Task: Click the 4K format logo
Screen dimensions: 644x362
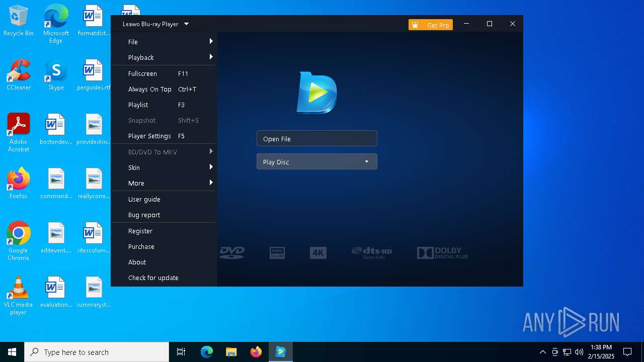Action: [x=318, y=253]
